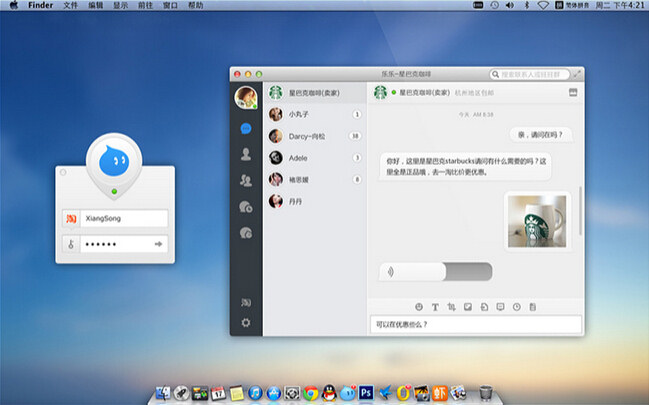The image size is (649, 405).
Task: Open the messages tab in chat sidebar
Action: pos(246,129)
